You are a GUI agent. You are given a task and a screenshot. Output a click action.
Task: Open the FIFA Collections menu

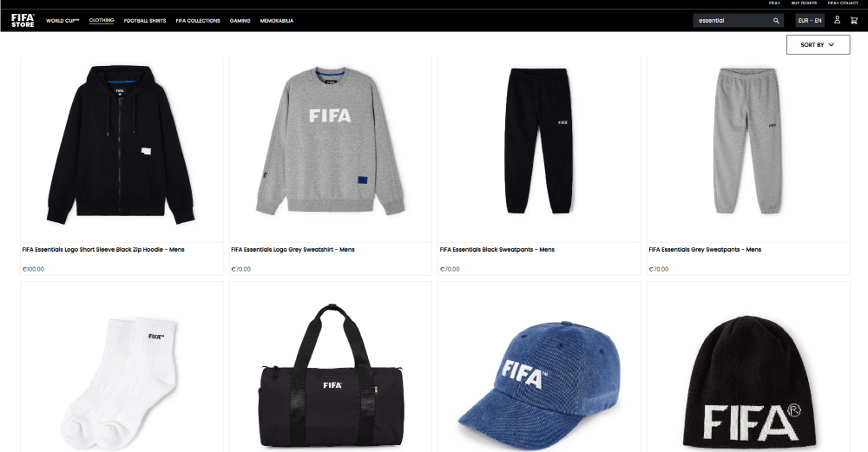198,21
